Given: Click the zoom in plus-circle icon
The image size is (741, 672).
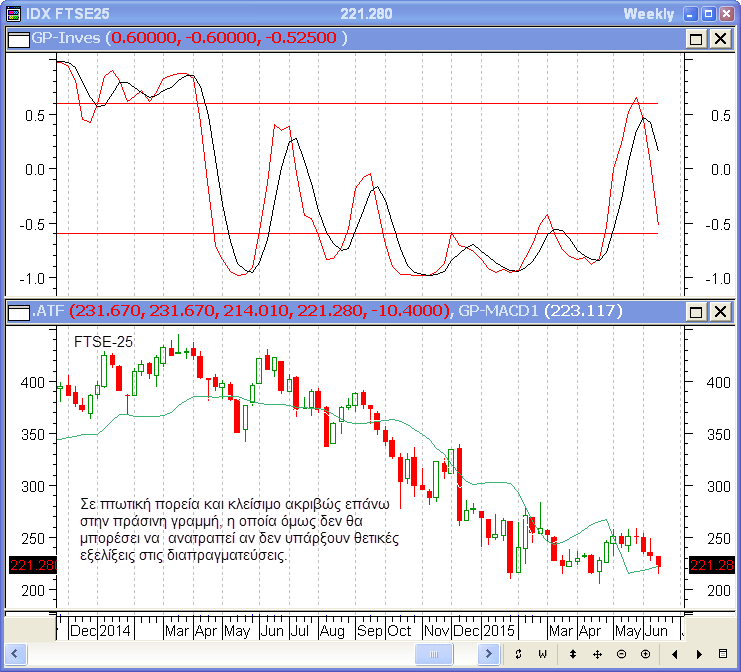Looking at the screenshot, I should 645,654.
